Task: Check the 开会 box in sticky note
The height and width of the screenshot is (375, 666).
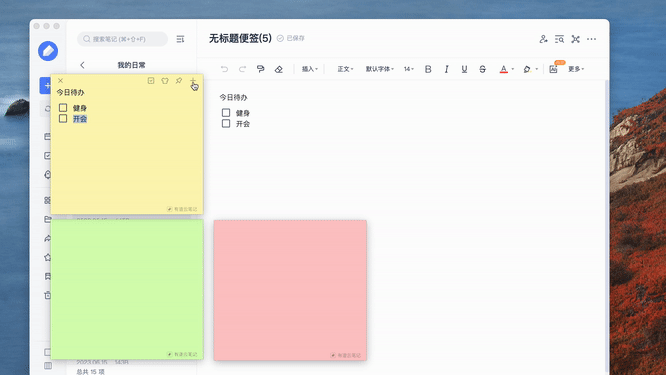Action: point(63,118)
